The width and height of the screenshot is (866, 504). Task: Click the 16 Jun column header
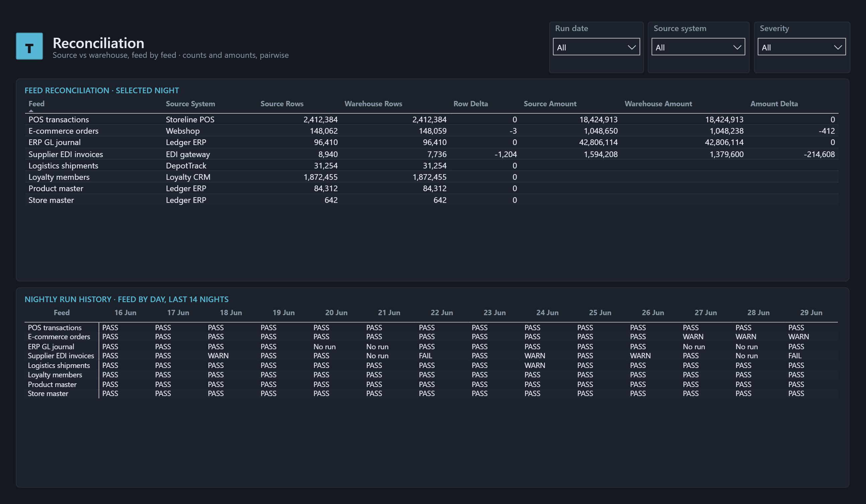point(125,312)
